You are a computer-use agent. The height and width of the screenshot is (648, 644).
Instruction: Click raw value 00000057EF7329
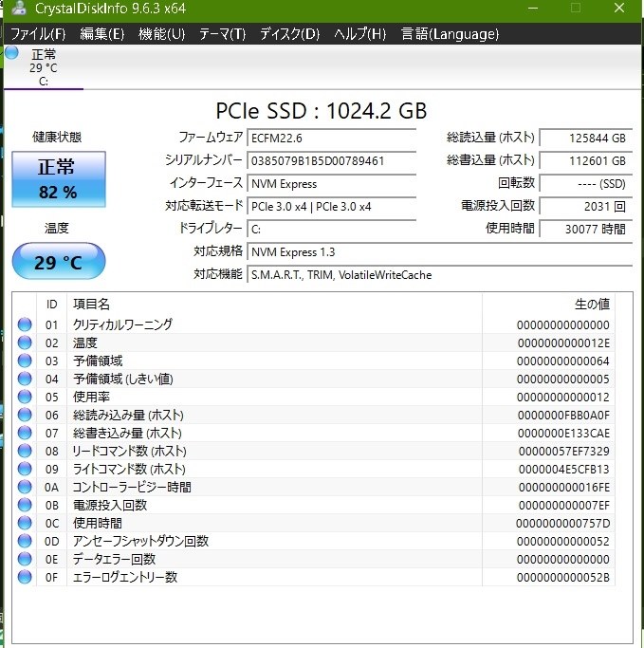564,452
